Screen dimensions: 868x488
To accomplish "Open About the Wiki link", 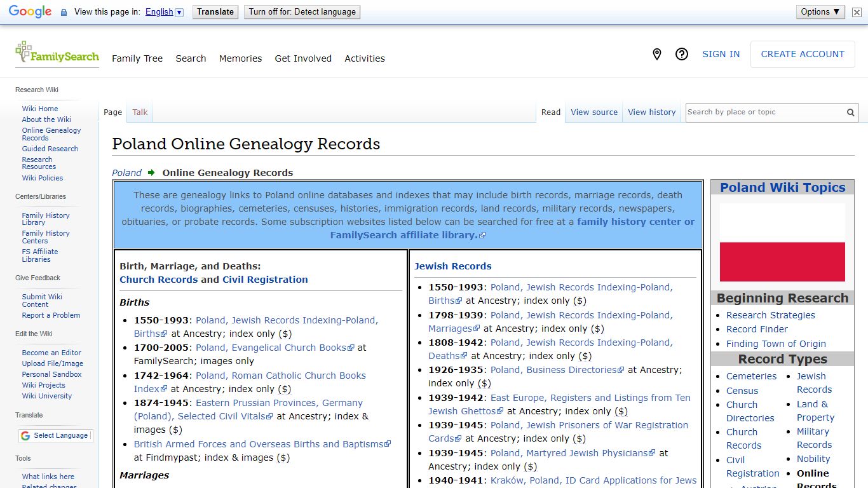I will point(46,119).
